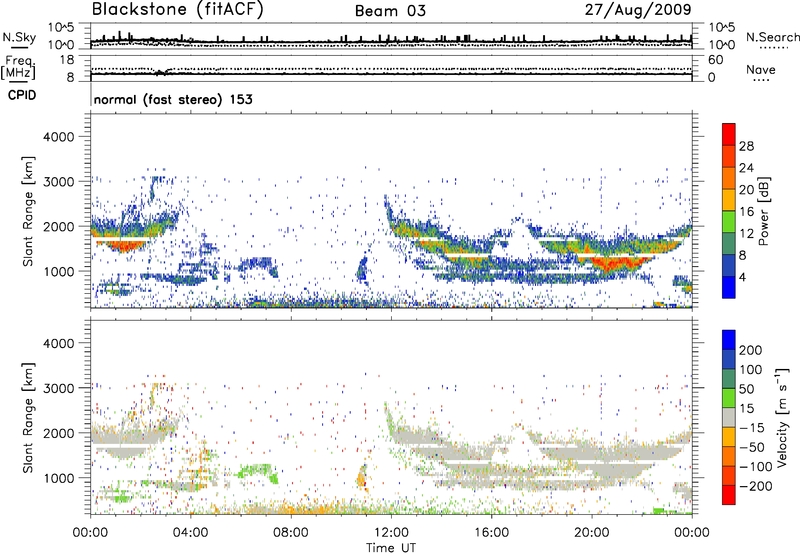The image size is (800, 554).
Task: Click 'normal (fast stereo) 153' text
Action: point(173,99)
